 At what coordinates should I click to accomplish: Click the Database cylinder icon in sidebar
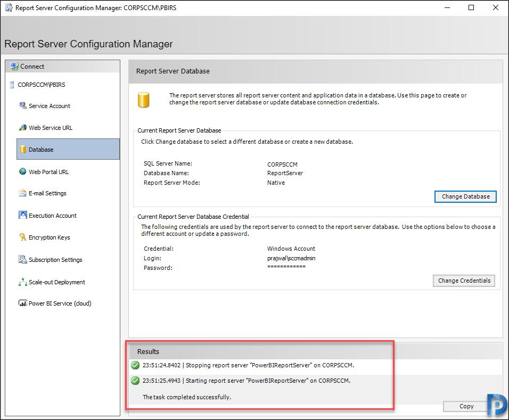[23, 149]
